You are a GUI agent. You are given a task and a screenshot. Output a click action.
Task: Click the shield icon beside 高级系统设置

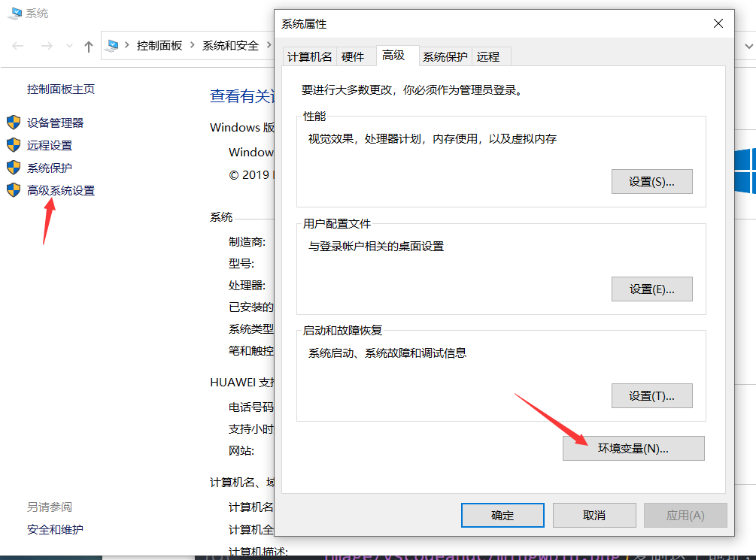13,190
